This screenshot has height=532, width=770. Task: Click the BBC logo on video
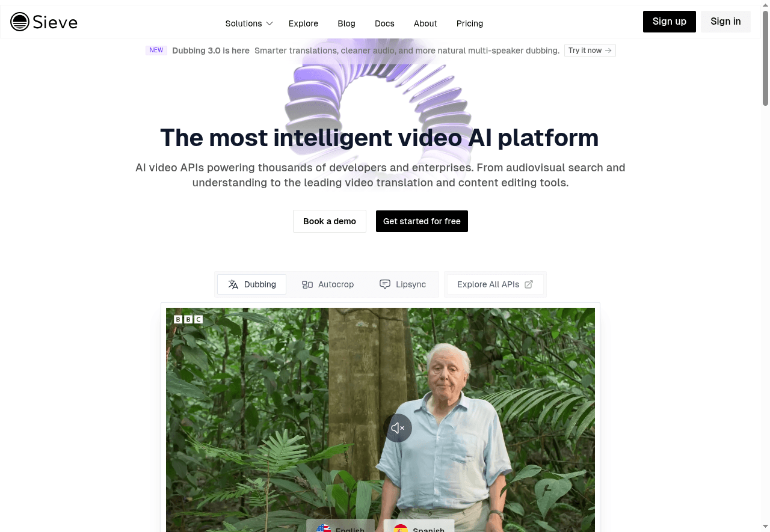coord(188,319)
